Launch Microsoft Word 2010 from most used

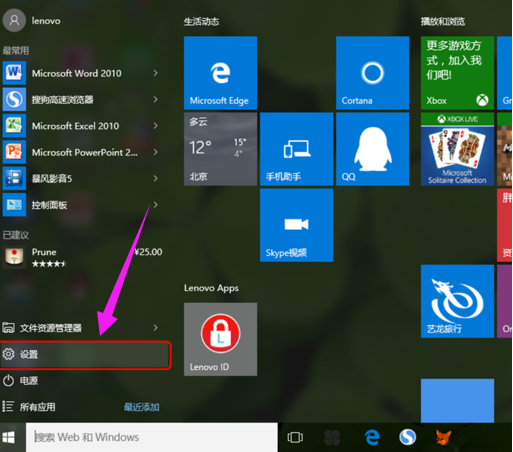[x=82, y=73]
